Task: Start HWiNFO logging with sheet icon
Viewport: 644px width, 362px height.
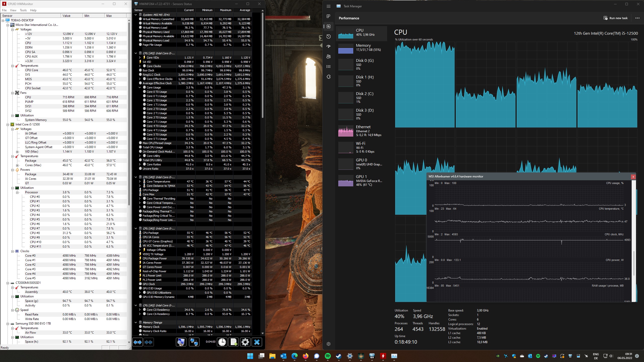Action: point(233,342)
